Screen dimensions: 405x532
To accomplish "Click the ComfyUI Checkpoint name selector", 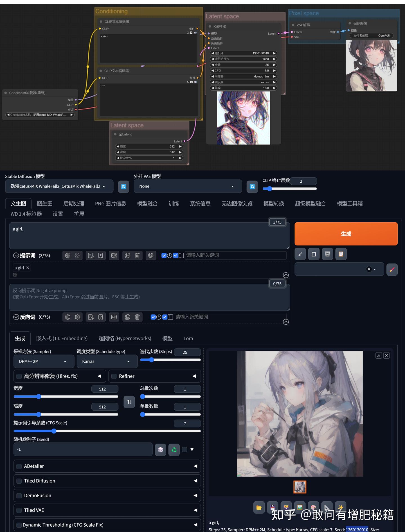I will click(x=40, y=115).
